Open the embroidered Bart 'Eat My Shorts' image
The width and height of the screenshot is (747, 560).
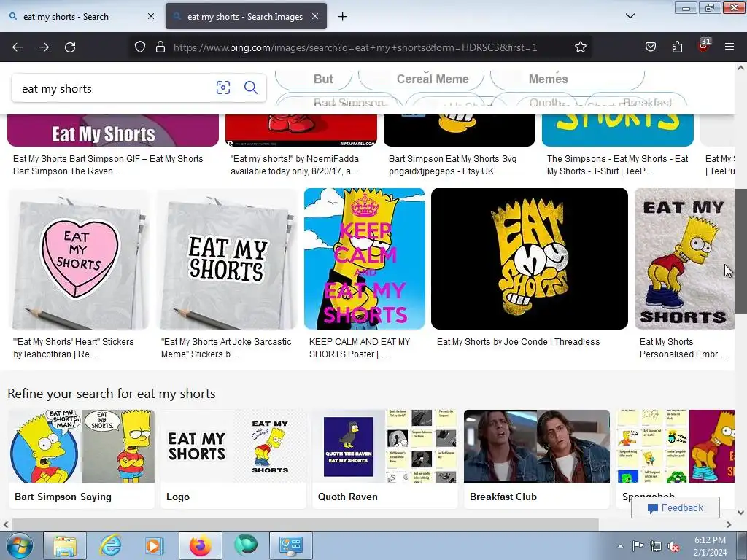[684, 259]
